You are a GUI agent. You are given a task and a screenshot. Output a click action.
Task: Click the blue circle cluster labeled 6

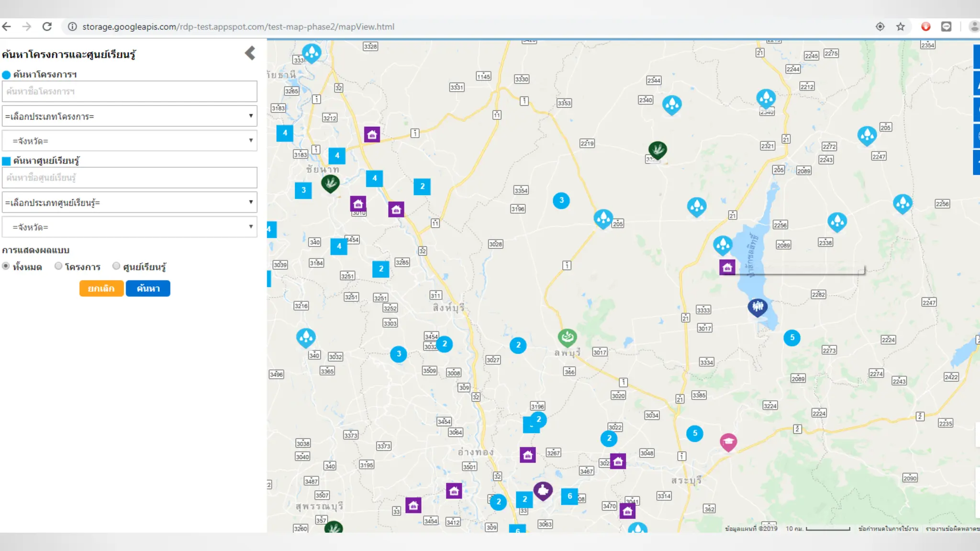tap(569, 496)
